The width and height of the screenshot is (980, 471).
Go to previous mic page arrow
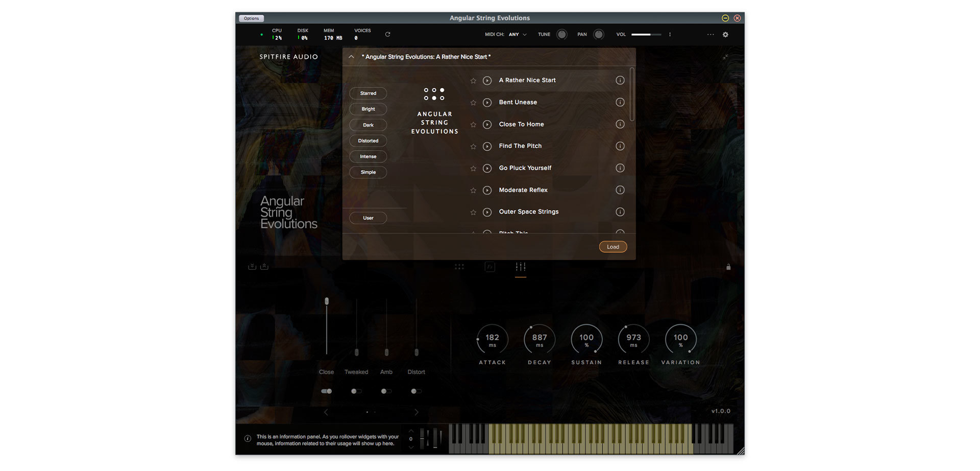[326, 412]
